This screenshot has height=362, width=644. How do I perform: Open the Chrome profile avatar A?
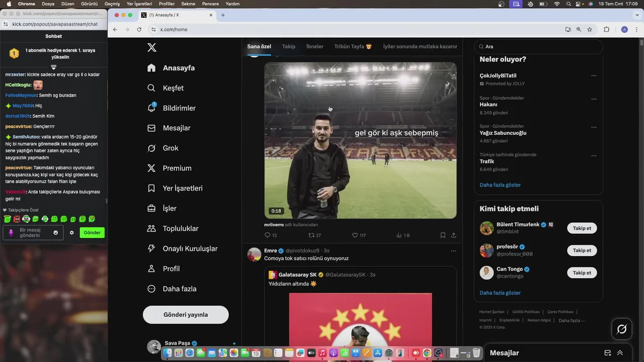click(624, 30)
